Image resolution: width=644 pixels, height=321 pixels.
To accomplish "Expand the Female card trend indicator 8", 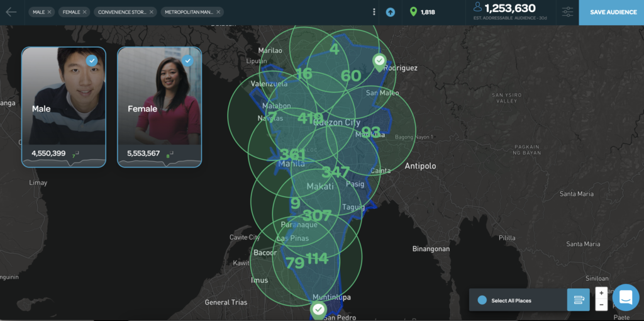I will point(169,155).
